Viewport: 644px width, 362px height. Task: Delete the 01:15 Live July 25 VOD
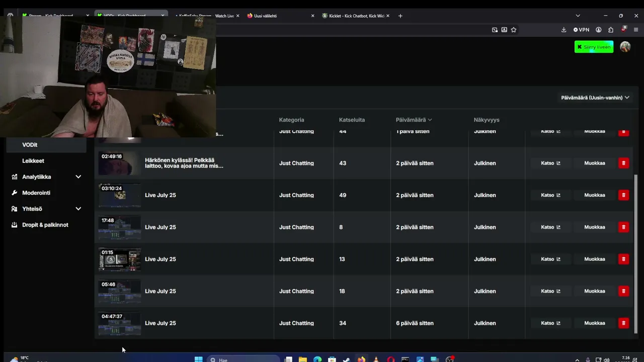623,259
